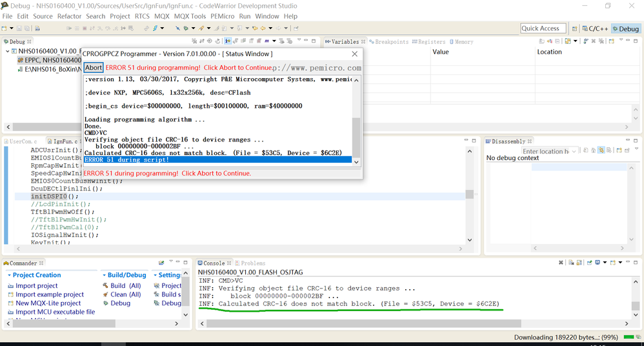644x346 pixels.
Task: Collapse the NHS0160400_V1.00 tree node
Action: coord(7,51)
